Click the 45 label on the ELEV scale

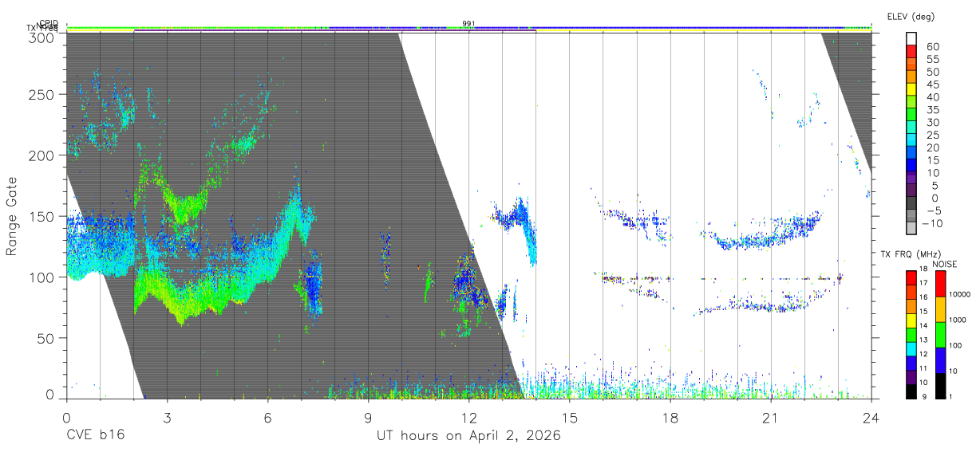(x=932, y=85)
